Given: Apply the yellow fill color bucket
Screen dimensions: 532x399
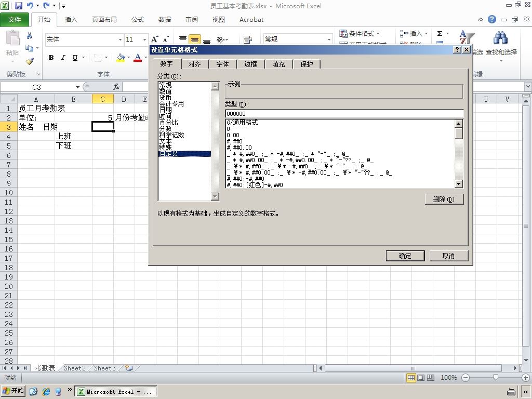Looking at the screenshot, I should tap(121, 58).
